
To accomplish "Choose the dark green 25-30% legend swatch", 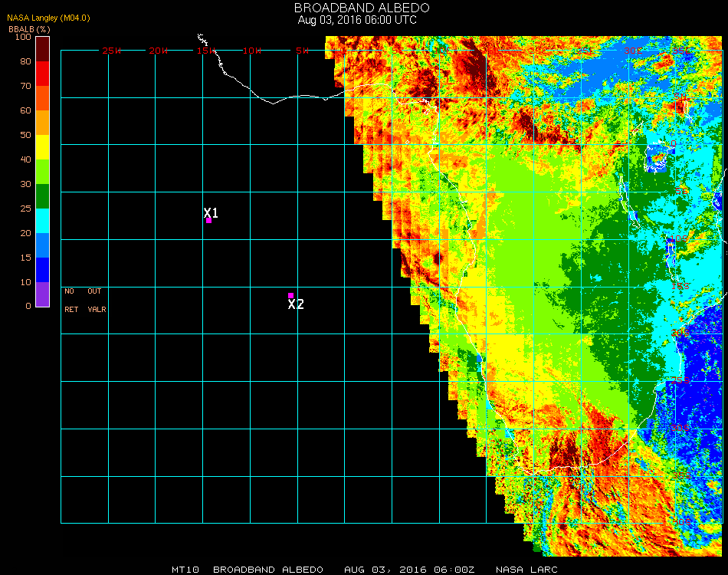I will pyautogui.click(x=43, y=196).
